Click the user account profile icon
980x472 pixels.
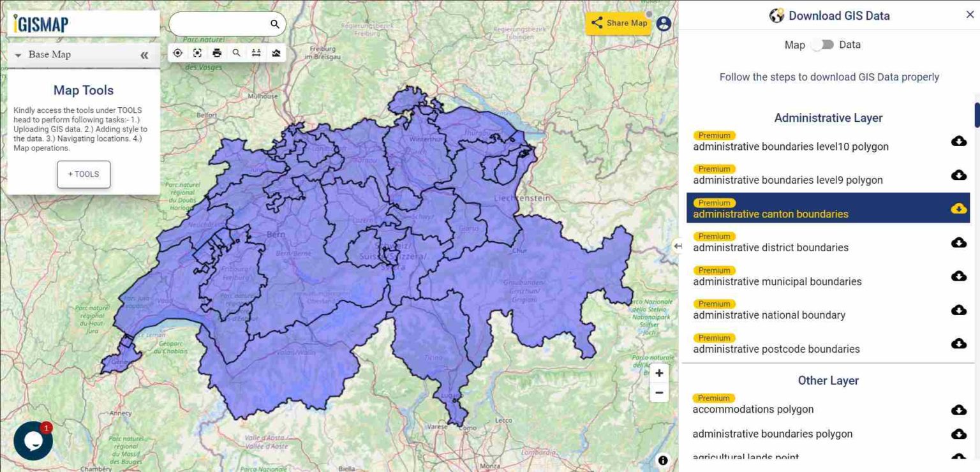tap(663, 22)
